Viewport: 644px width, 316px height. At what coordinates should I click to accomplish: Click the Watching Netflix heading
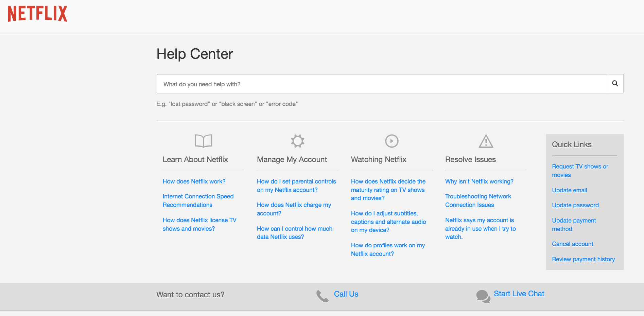(x=379, y=160)
